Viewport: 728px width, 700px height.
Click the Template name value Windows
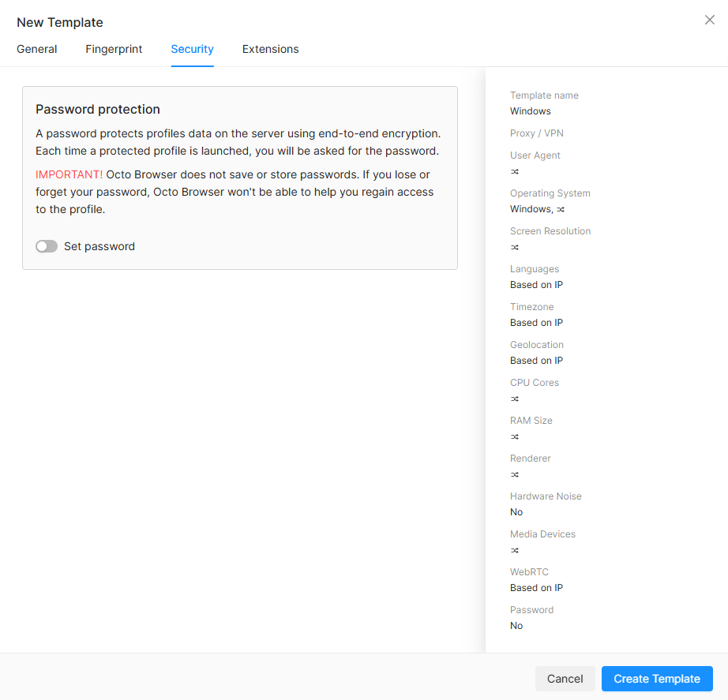[531, 111]
